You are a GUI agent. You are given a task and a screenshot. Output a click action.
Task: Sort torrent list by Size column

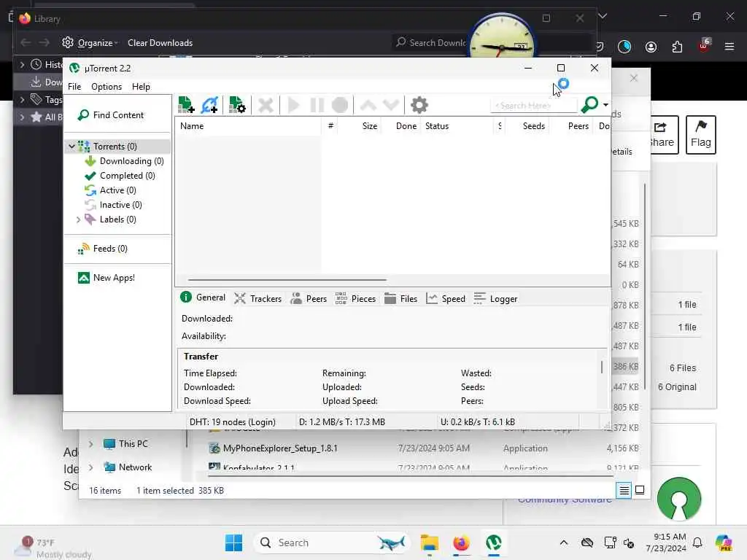(x=360, y=126)
